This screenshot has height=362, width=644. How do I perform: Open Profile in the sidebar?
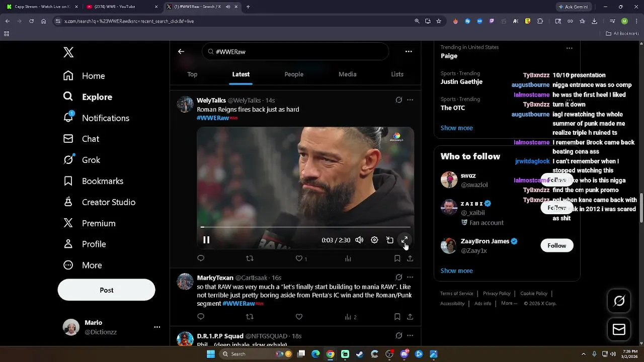[85, 244]
